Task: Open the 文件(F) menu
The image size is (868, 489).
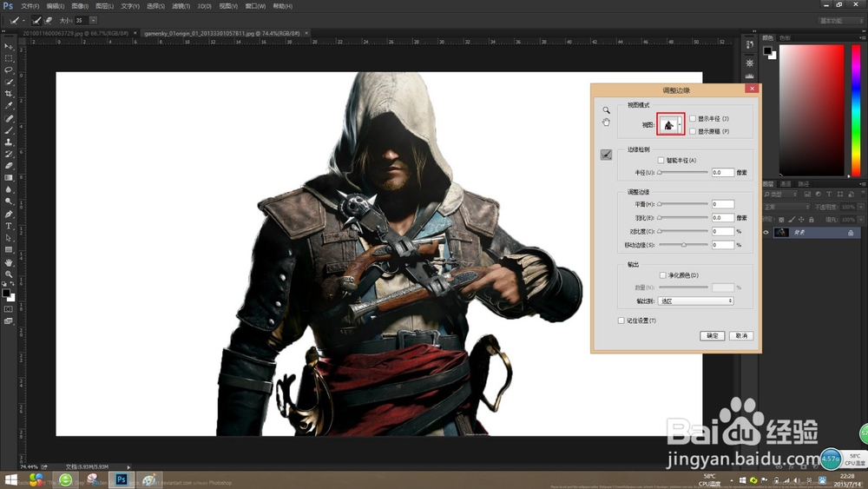Action: coord(30,6)
